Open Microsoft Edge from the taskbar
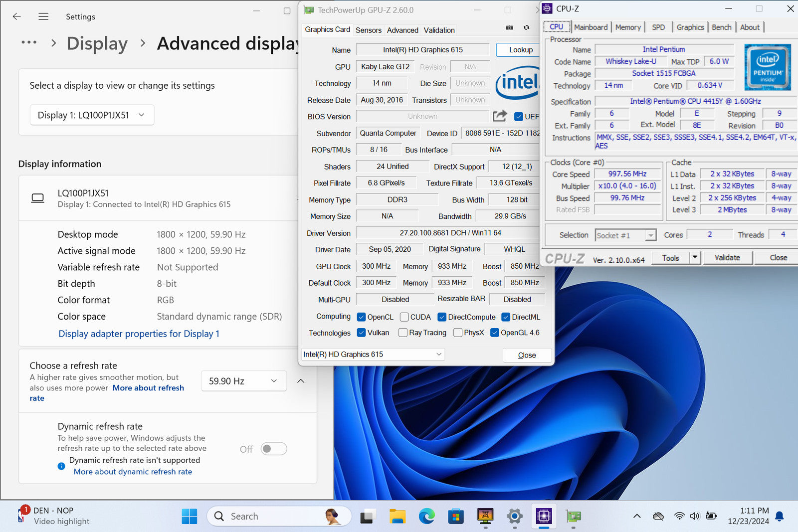This screenshot has width=798, height=532. 426,516
